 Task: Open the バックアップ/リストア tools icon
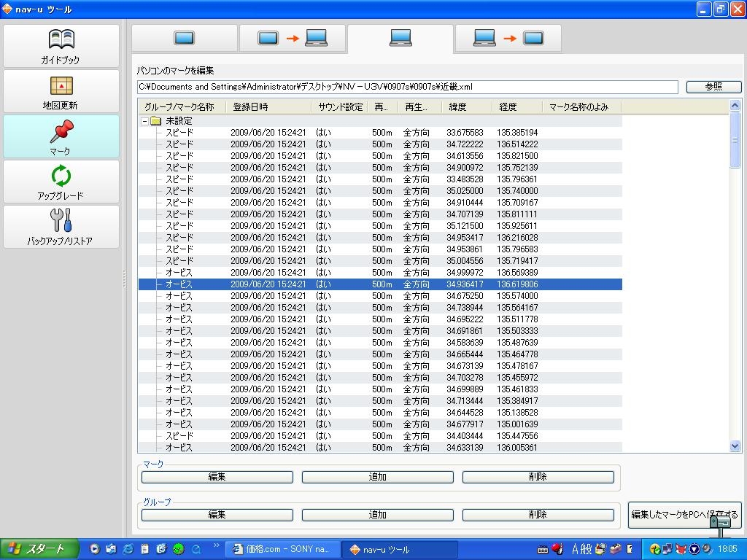pos(61,227)
